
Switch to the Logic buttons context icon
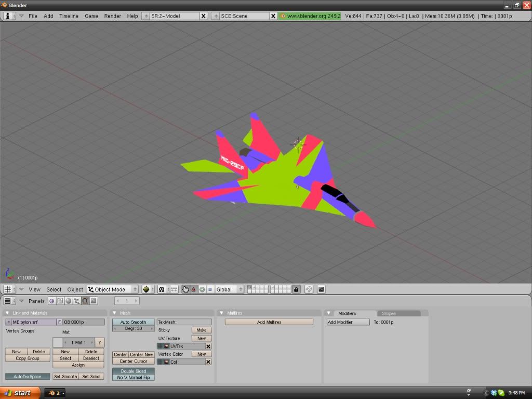pyautogui.click(x=51, y=301)
